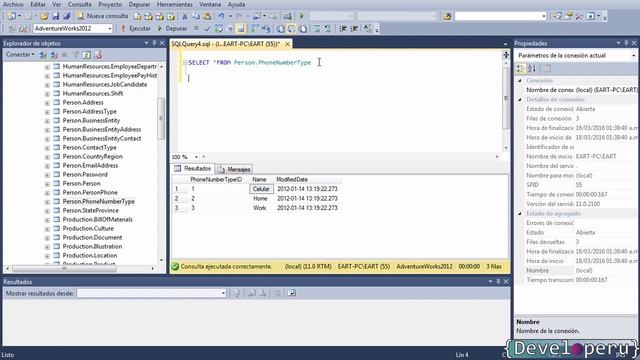Select the Person.EmailAddress table
The width and height of the screenshot is (640, 360).
point(90,166)
